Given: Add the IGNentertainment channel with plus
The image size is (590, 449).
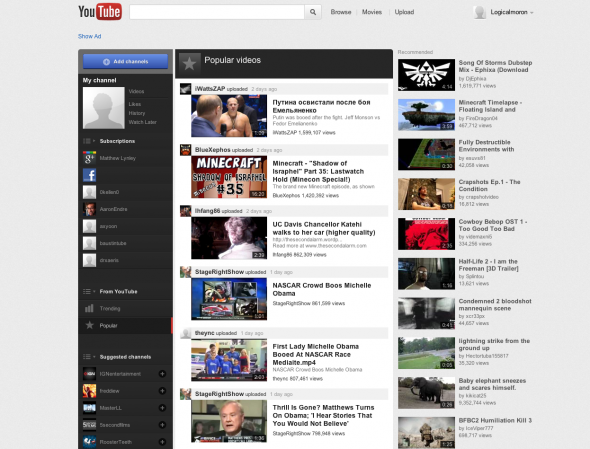Looking at the screenshot, I should click(162, 374).
